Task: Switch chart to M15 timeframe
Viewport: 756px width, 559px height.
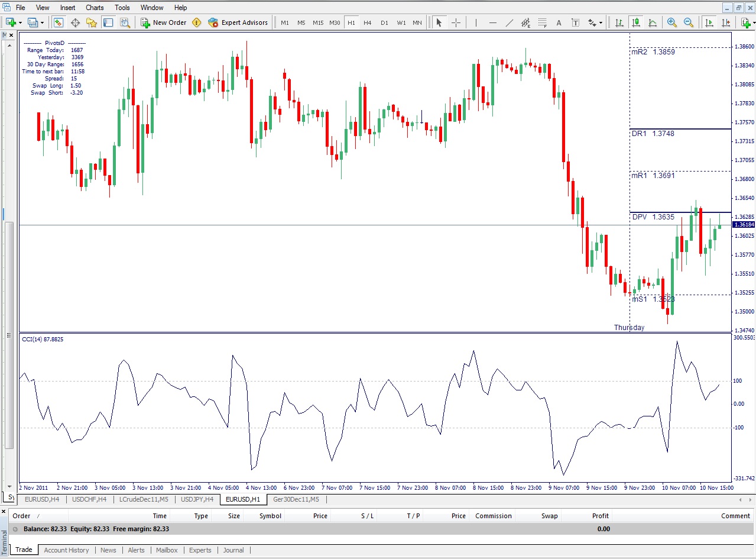Action: tap(318, 22)
